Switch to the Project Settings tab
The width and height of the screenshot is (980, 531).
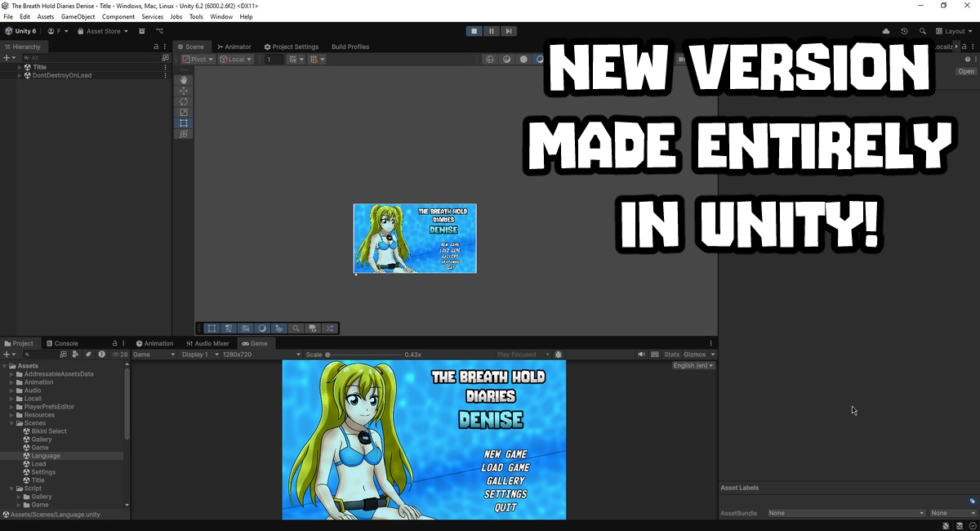click(x=292, y=47)
